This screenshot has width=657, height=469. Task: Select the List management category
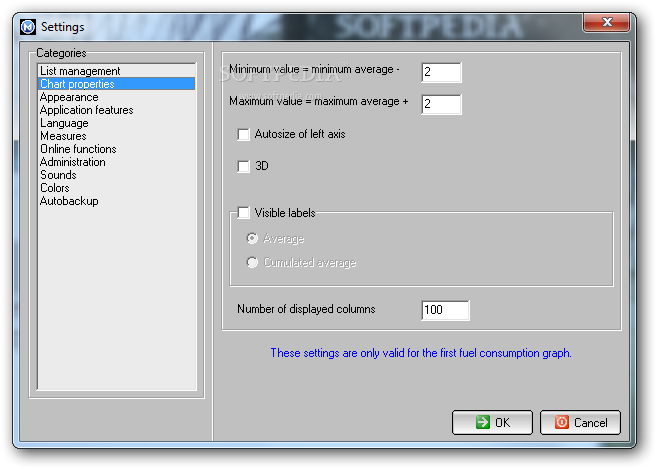click(x=116, y=71)
